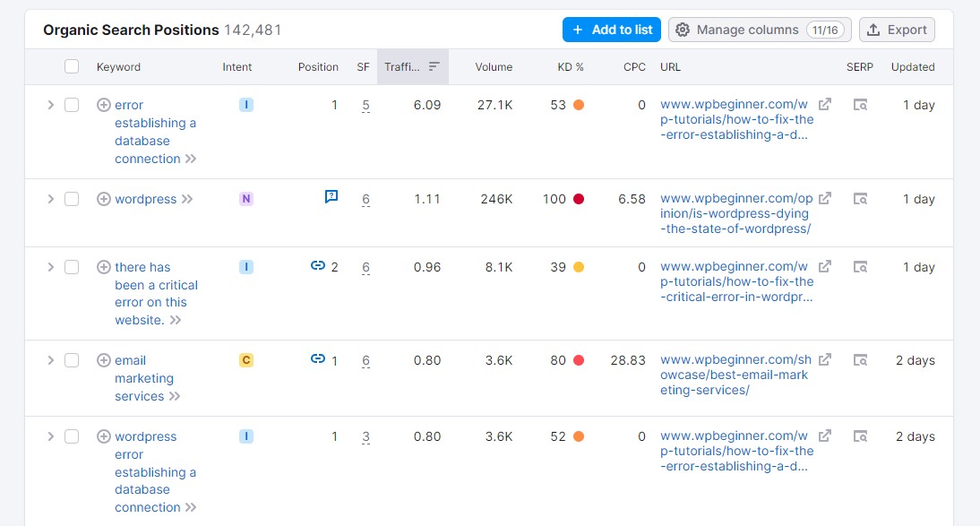
Task: Click traffic value 6.09
Action: 427,105
